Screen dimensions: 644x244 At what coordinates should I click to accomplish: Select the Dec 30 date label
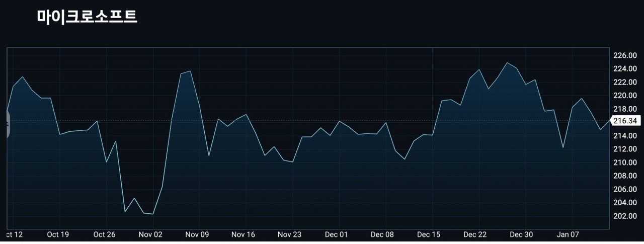pos(522,234)
